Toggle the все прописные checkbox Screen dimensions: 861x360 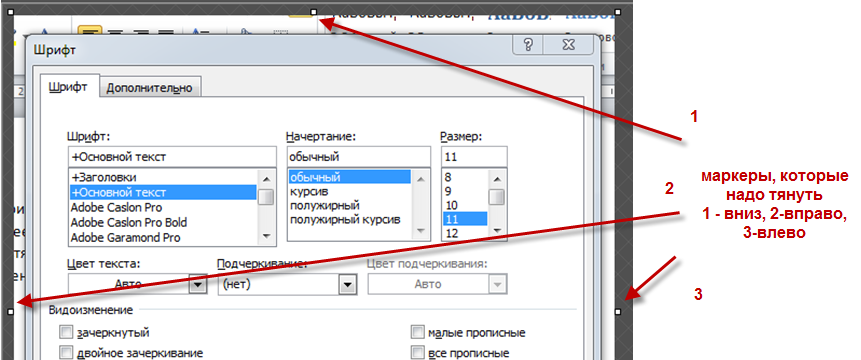click(x=418, y=353)
